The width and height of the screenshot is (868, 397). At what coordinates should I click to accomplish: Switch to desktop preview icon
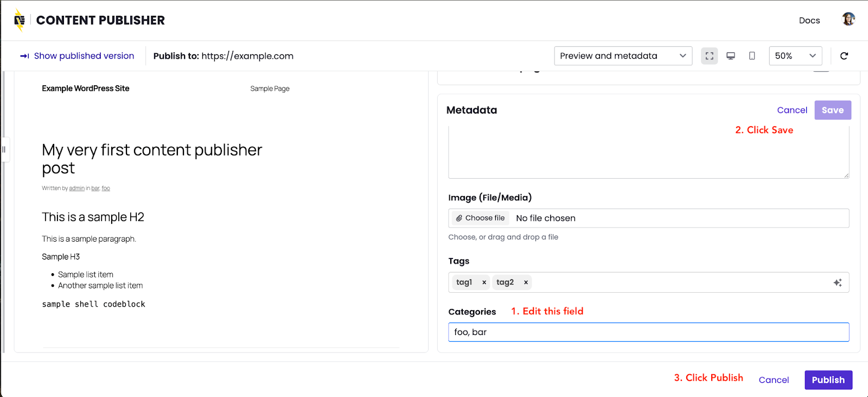(731, 56)
